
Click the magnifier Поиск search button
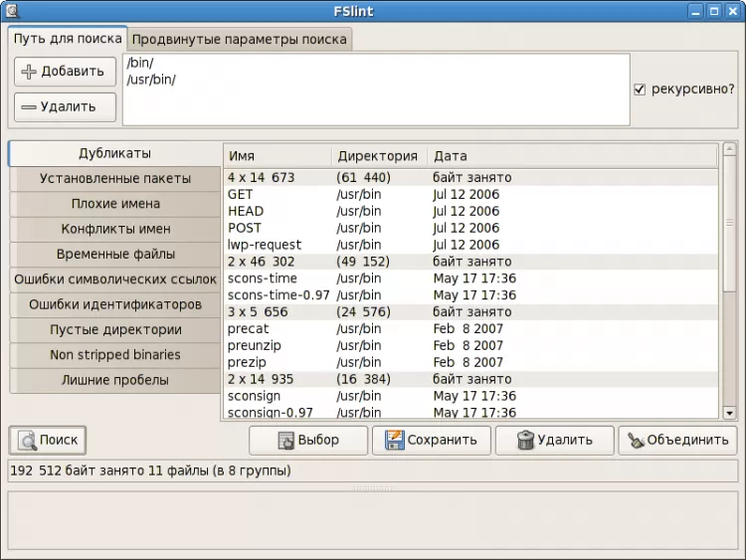click(x=46, y=440)
